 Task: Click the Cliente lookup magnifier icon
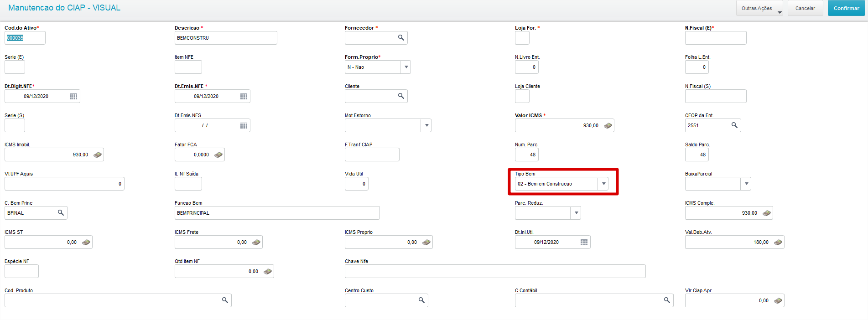(x=401, y=96)
